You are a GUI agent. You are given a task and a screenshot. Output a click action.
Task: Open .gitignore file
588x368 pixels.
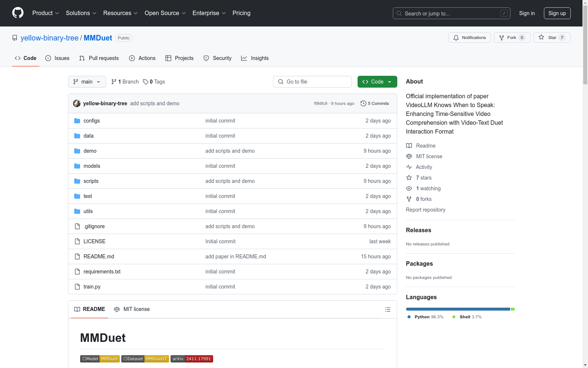[94, 226]
